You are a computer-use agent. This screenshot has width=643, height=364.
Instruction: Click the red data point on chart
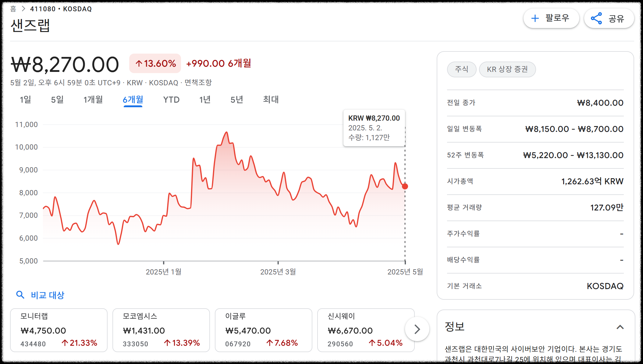coord(405,186)
